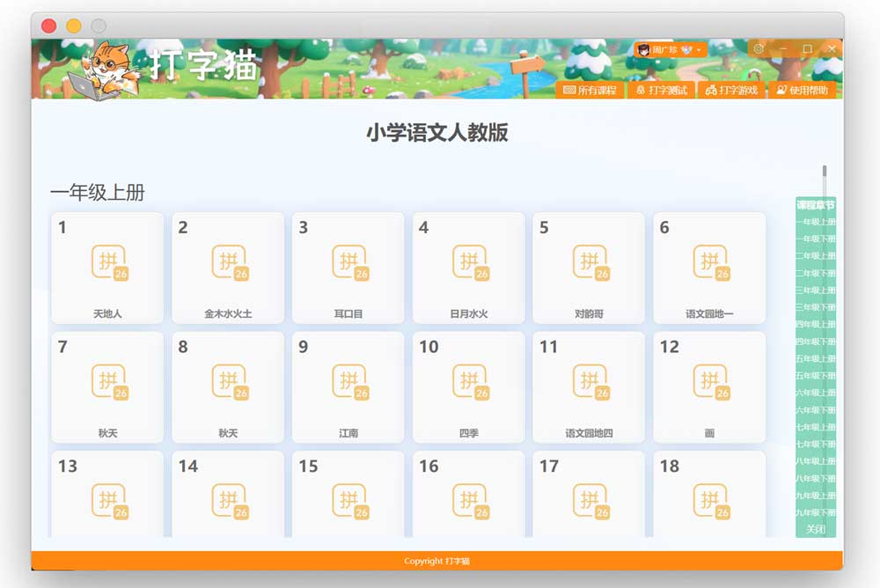Screen dimensions: 880x588
Task: Click the keyboard icon on 所有课程 button
Action: click(571, 89)
